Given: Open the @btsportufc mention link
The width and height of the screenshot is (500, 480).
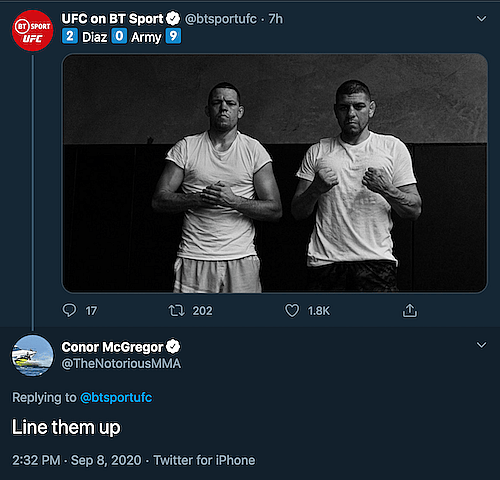Looking at the screenshot, I should coord(116,398).
